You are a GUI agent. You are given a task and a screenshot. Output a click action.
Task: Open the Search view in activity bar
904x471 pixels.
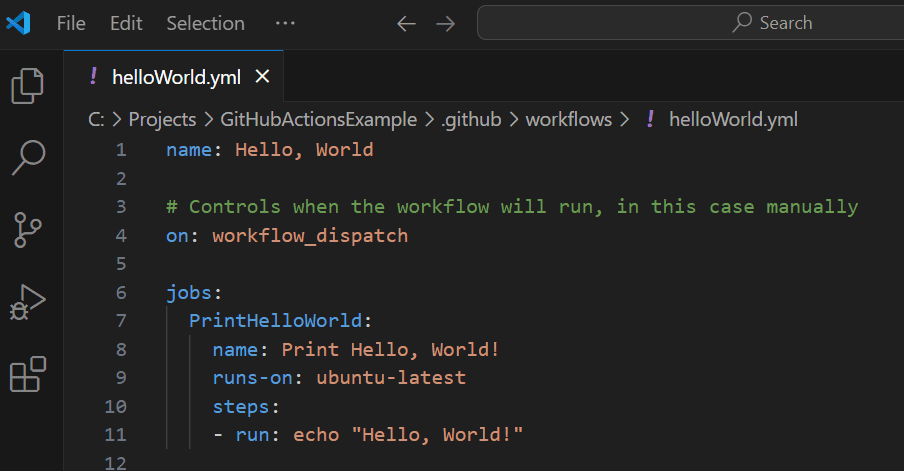(28, 157)
